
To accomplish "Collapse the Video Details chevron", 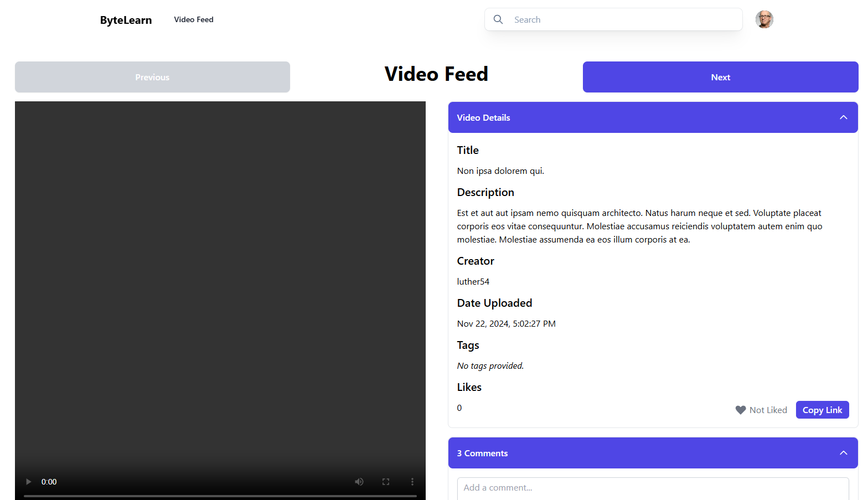I will pos(843,117).
